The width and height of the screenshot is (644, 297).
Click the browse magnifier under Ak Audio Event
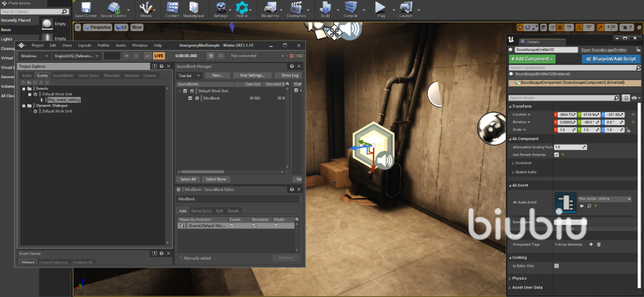(589, 206)
